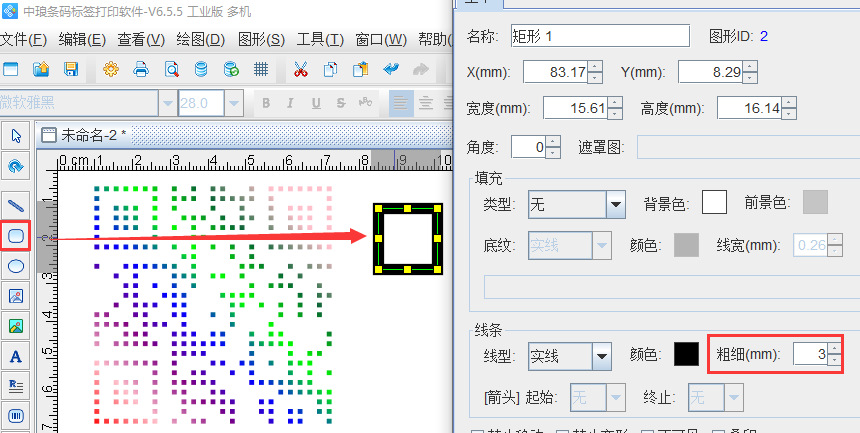
Task: Open print via the printer icon
Action: click(141, 70)
